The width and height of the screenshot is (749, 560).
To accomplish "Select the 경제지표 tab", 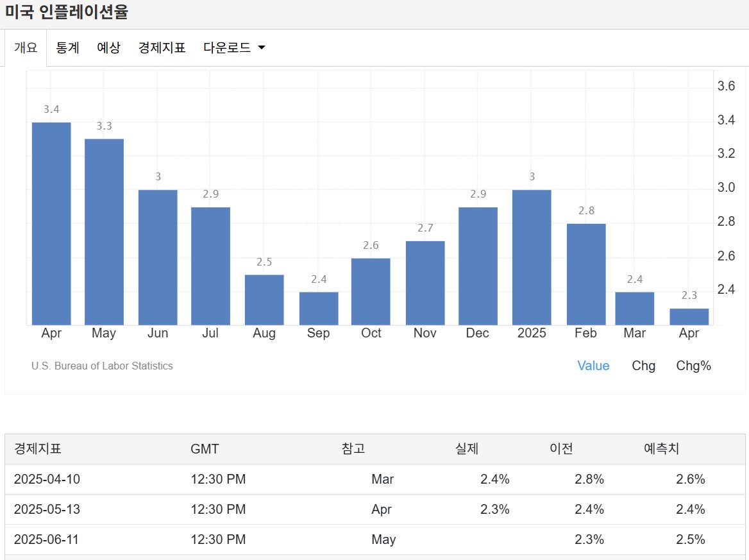I will click(x=161, y=47).
